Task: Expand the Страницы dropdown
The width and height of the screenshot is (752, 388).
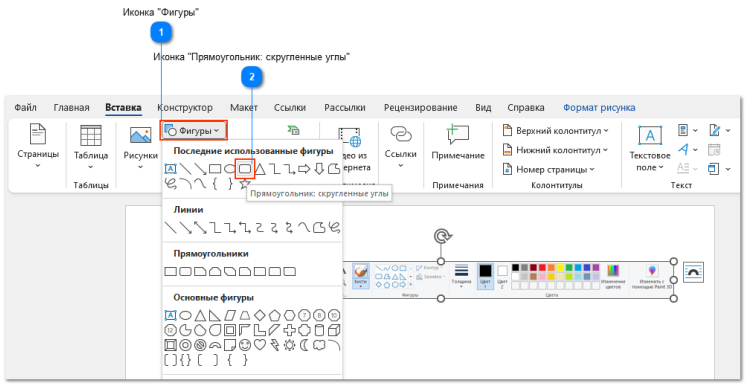Action: coord(38,146)
